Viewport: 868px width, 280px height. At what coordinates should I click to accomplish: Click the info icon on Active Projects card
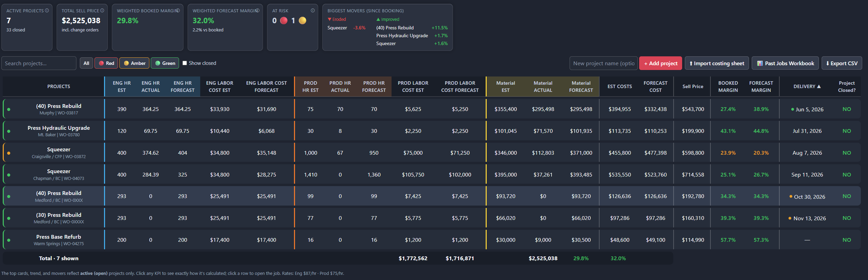pyautogui.click(x=47, y=11)
